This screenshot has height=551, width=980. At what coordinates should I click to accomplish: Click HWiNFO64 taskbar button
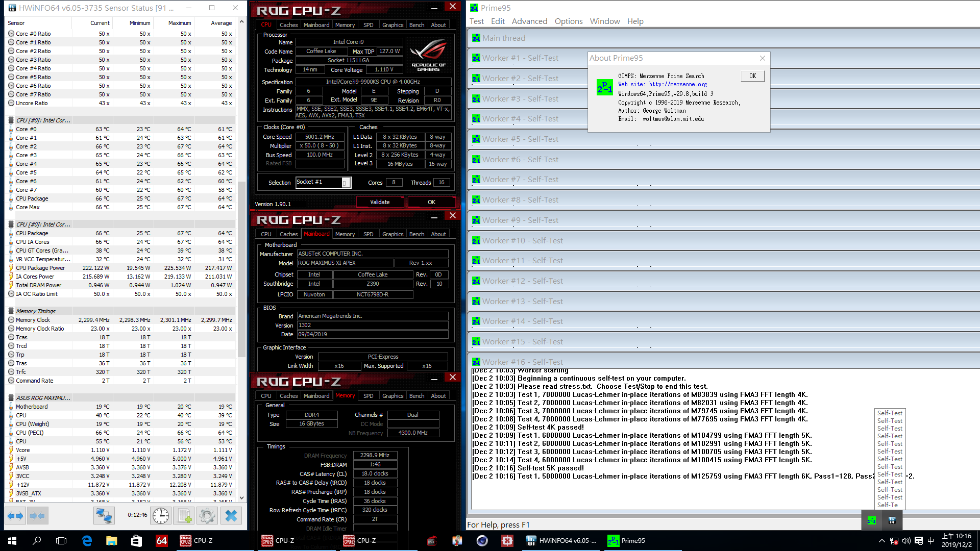pyautogui.click(x=560, y=541)
